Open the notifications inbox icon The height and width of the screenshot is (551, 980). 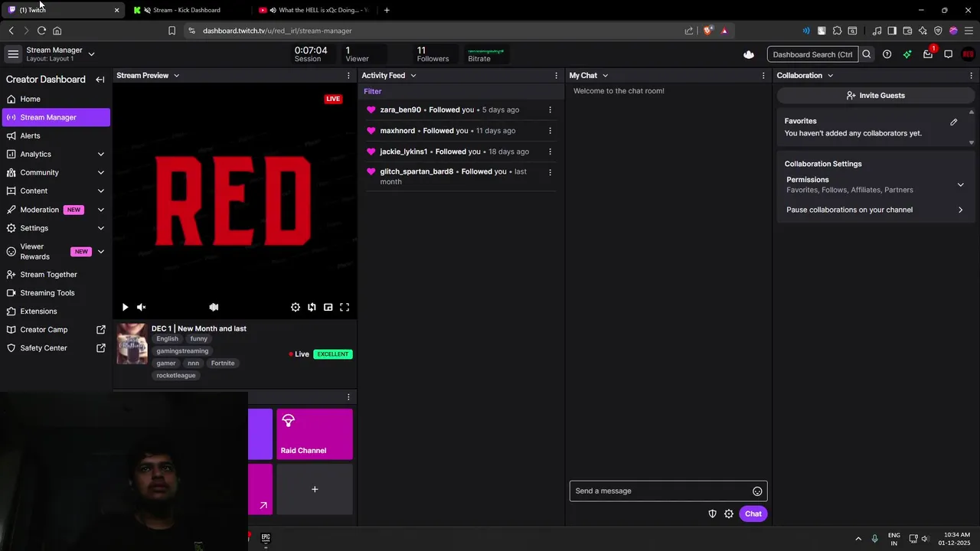pyautogui.click(x=928, y=54)
